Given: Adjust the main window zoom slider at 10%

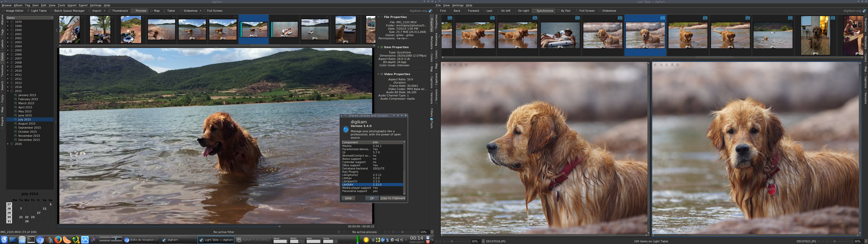Looking at the screenshot, I should pyautogui.click(x=402, y=232).
